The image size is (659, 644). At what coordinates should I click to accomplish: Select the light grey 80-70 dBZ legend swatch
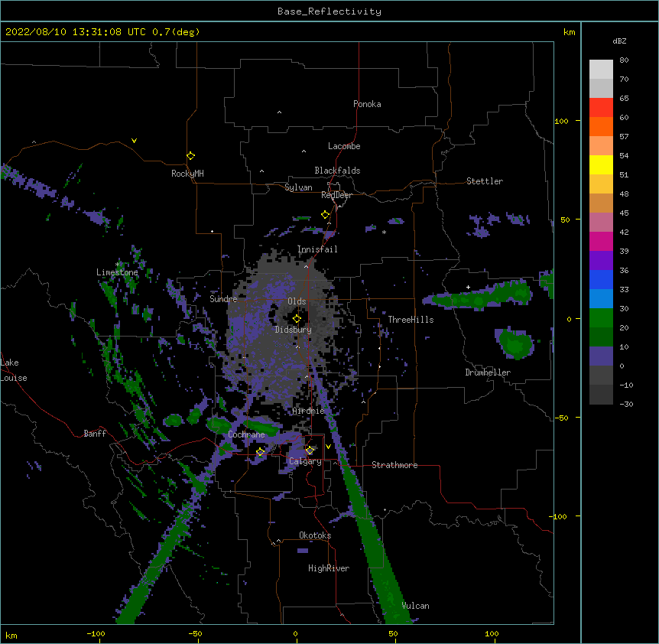pos(601,70)
